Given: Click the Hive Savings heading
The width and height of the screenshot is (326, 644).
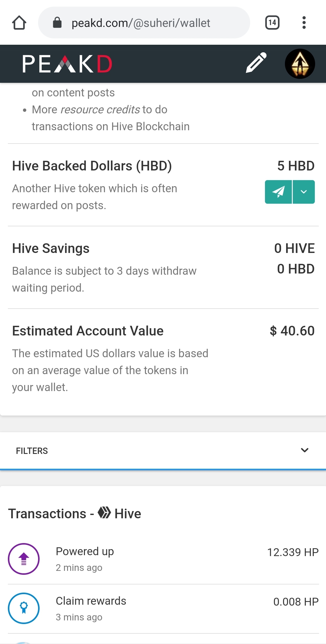Looking at the screenshot, I should 51,248.
